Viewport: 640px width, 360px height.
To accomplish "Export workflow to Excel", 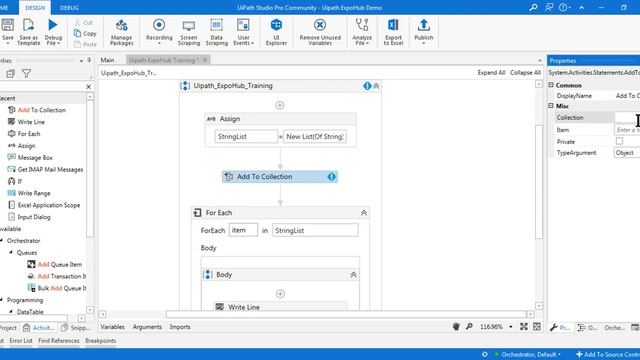I will (393, 32).
